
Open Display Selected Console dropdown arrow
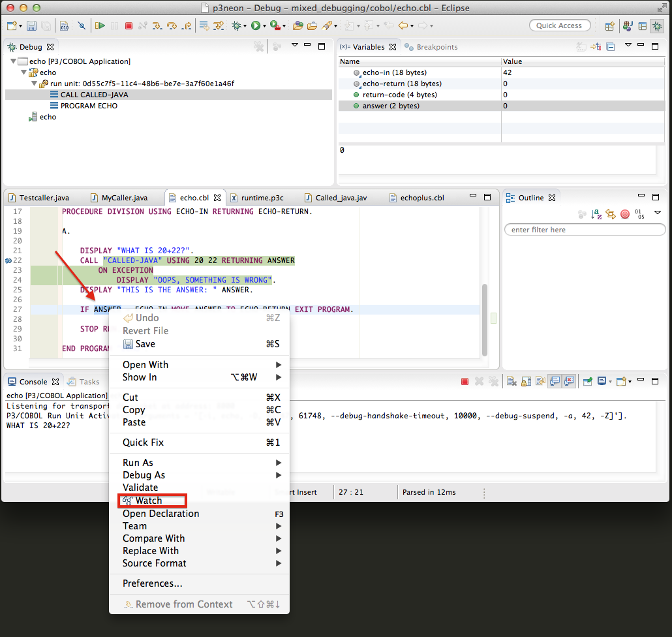610,382
